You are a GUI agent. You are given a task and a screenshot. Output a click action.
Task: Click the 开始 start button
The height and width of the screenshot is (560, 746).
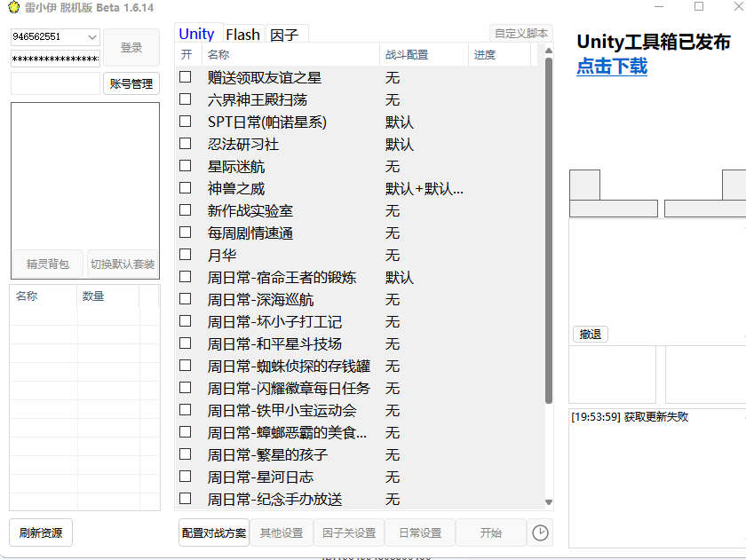[x=489, y=532]
